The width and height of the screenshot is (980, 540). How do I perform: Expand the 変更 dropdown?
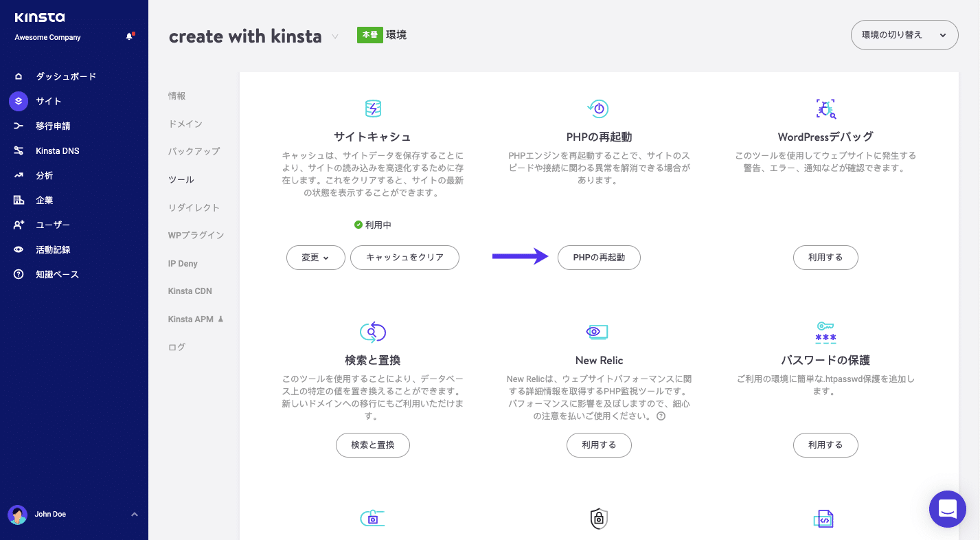315,258
